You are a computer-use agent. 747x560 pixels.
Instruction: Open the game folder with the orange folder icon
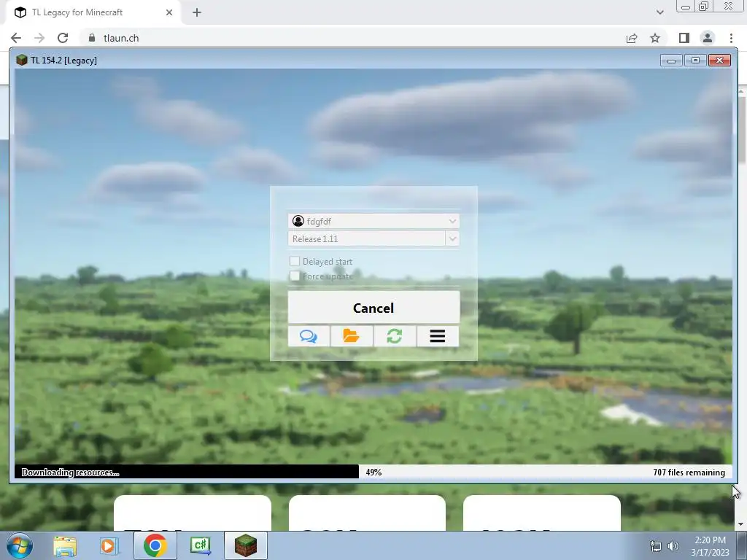point(352,336)
